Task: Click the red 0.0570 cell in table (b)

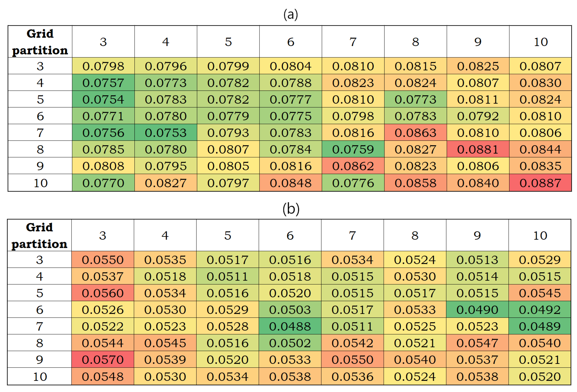Action: (103, 360)
